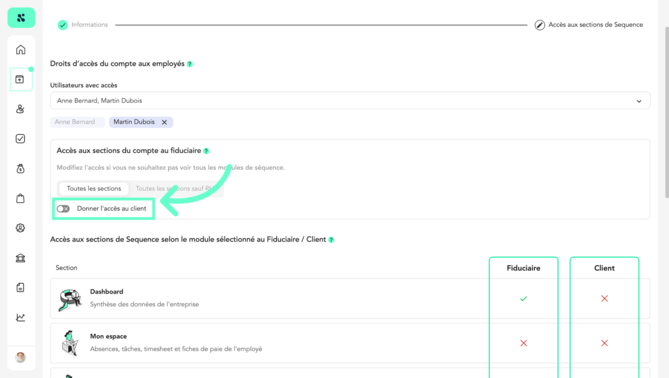The image size is (669, 378).
Task: Click the Martin Dubois tag
Action: (x=141, y=122)
